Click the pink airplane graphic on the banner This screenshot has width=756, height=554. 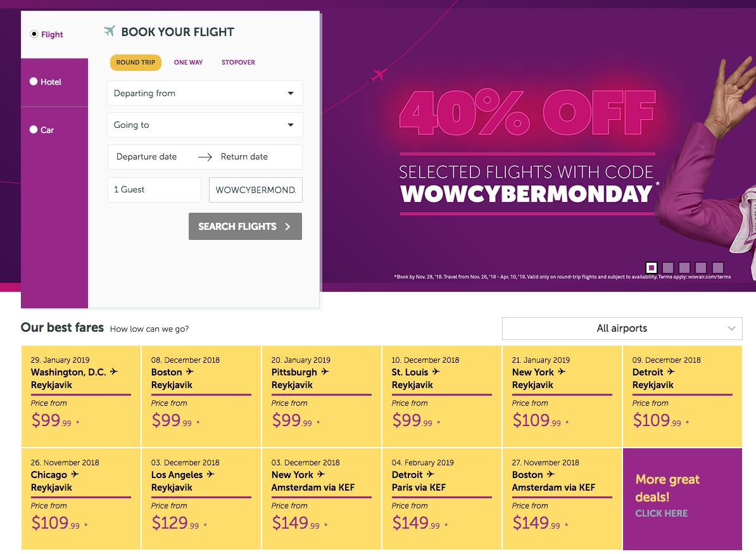379,75
